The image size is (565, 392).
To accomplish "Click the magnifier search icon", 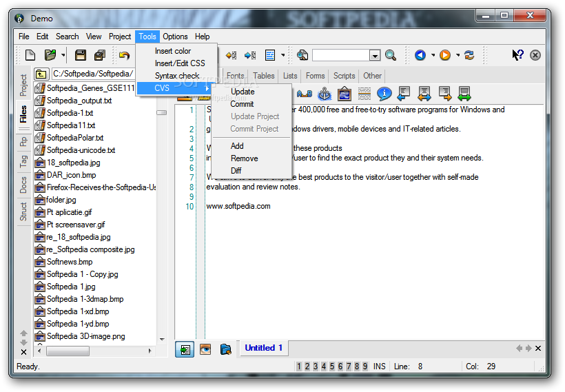I will point(391,55).
